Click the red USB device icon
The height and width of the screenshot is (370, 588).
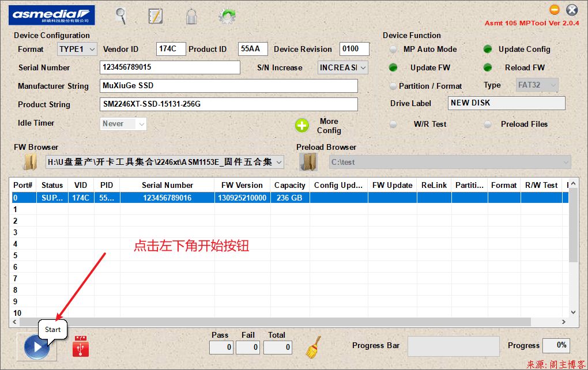[x=81, y=346]
